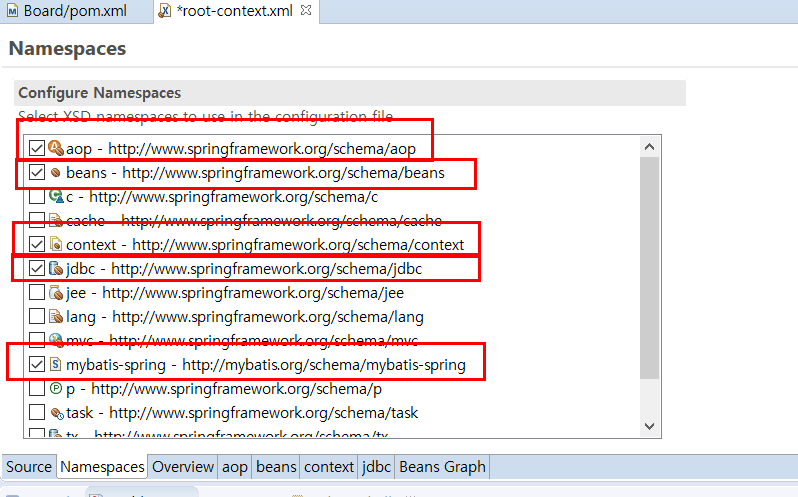Click the c namespace icon
798x497 pixels.
click(x=55, y=196)
